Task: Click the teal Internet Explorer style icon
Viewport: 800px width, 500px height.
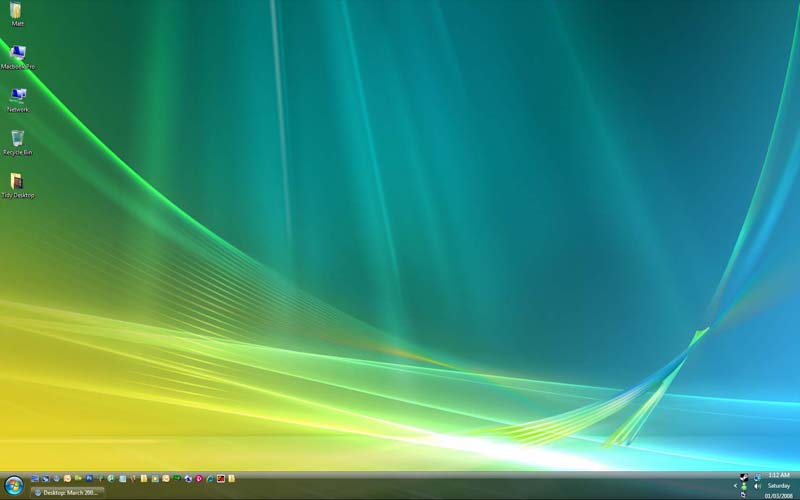Action: pos(211,479)
